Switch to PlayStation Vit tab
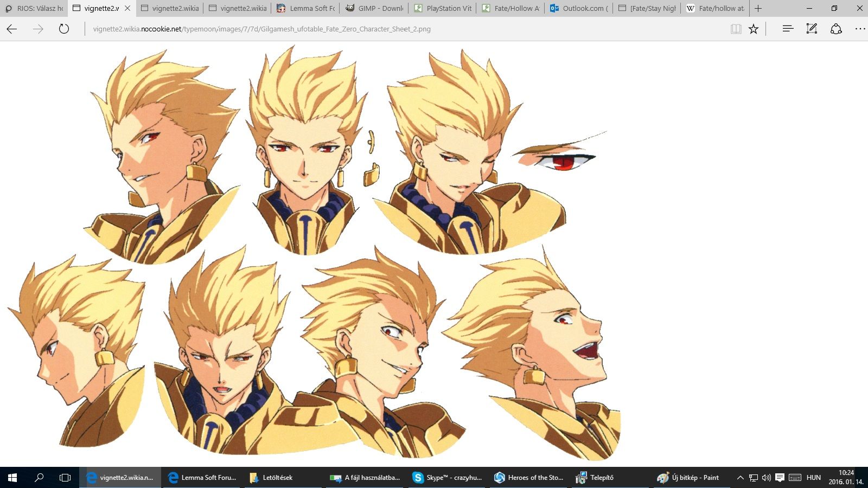Image resolution: width=868 pixels, height=488 pixels. (x=443, y=8)
